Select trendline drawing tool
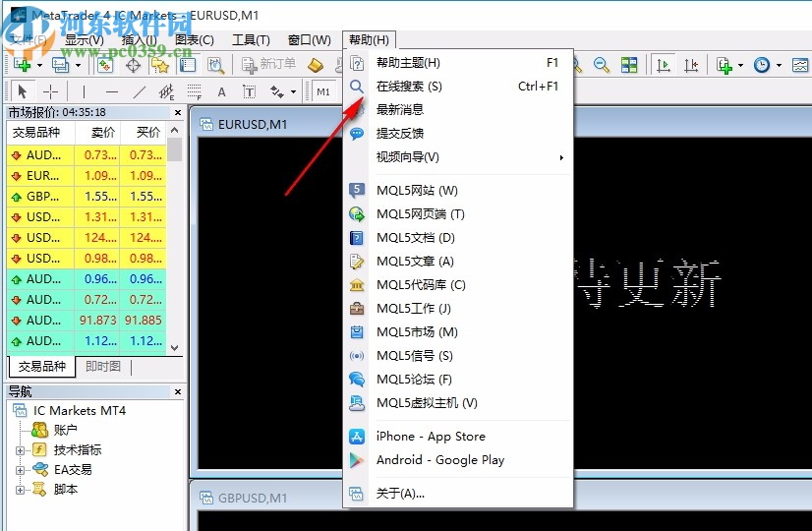812x531 pixels. pyautogui.click(x=140, y=92)
